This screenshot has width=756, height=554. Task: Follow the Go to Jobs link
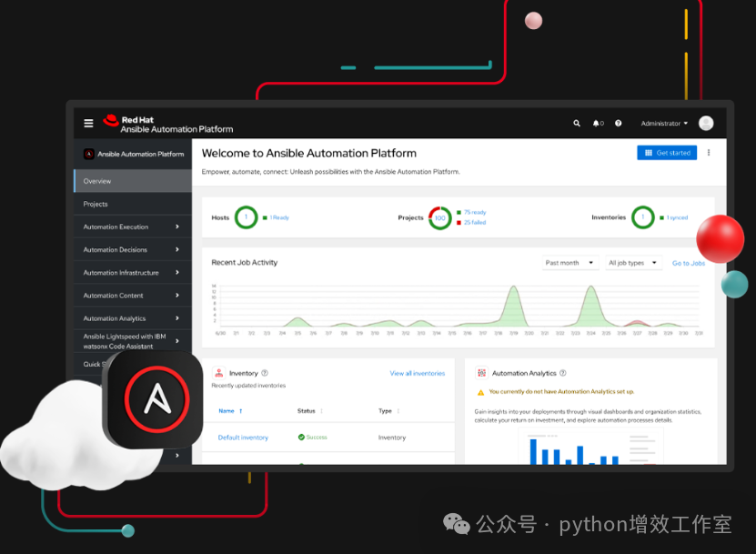pyautogui.click(x=689, y=263)
